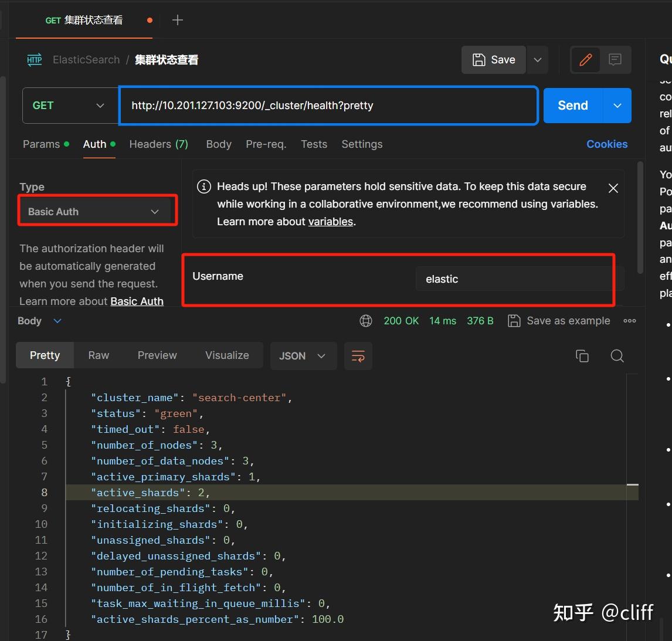The width and height of the screenshot is (672, 641).
Task: Click the globe icon in the response bar
Action: coord(365,321)
